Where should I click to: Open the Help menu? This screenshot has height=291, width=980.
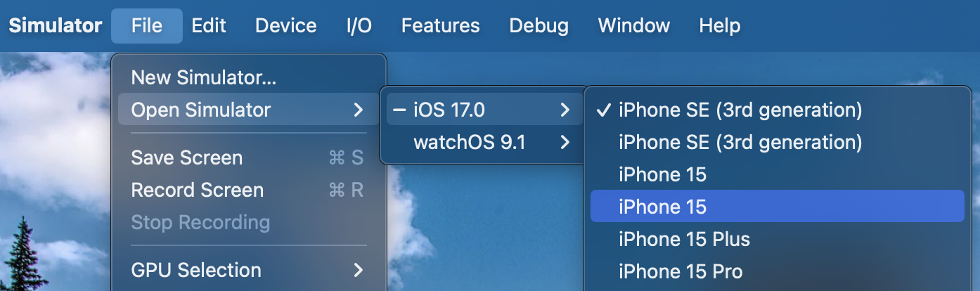point(719,26)
